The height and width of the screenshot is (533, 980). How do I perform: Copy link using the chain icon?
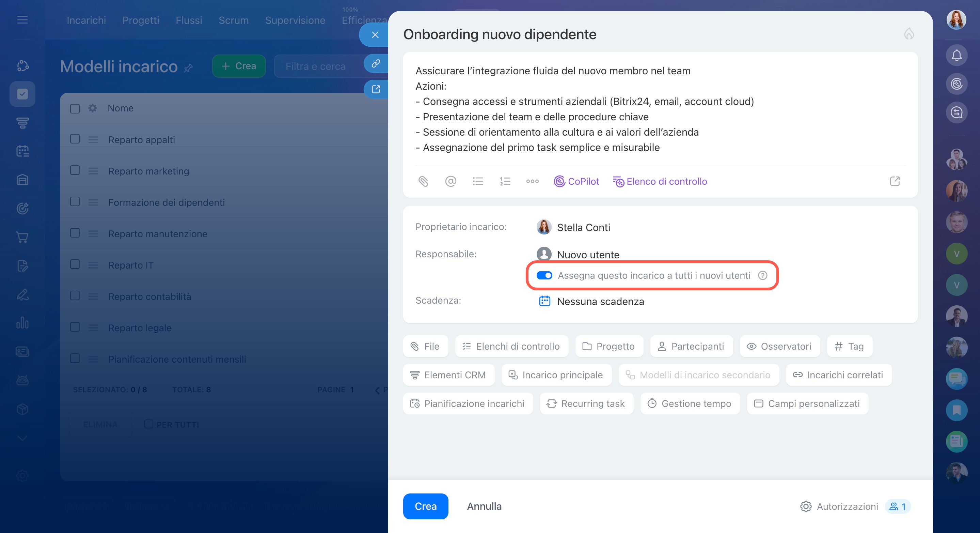tap(376, 63)
